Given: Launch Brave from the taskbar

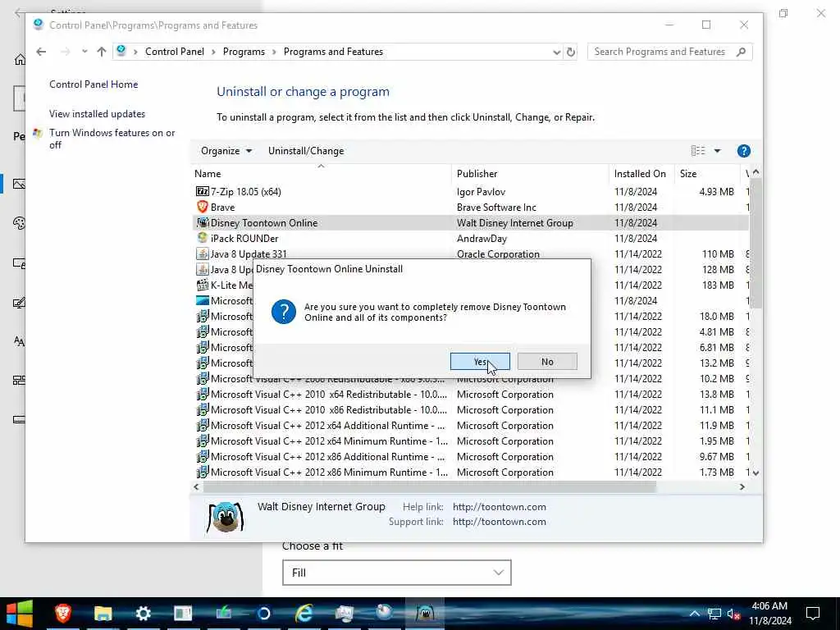Looking at the screenshot, I should [x=62, y=614].
